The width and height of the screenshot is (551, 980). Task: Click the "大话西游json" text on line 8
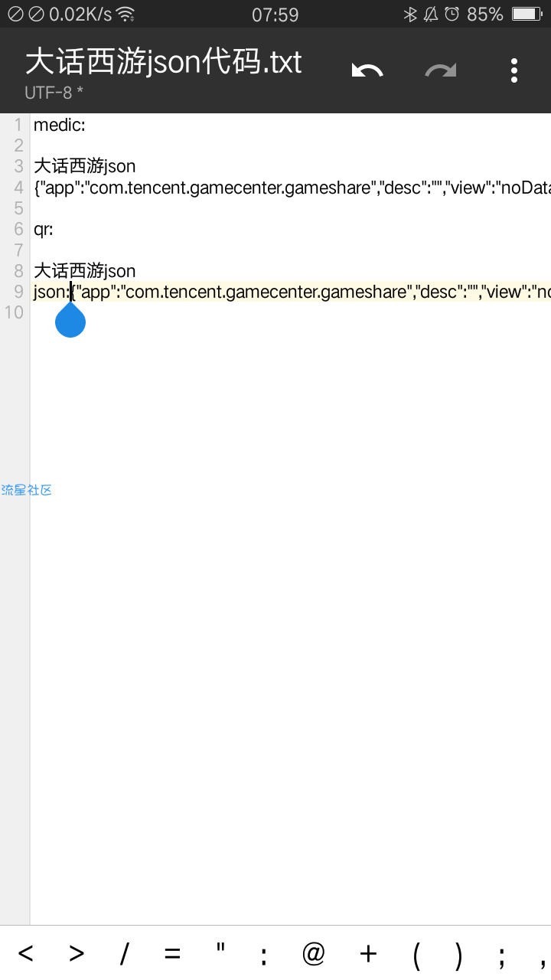pos(84,270)
